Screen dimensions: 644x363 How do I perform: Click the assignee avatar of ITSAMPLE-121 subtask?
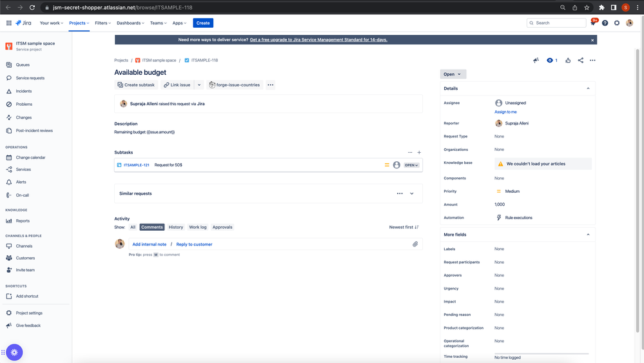396,165
